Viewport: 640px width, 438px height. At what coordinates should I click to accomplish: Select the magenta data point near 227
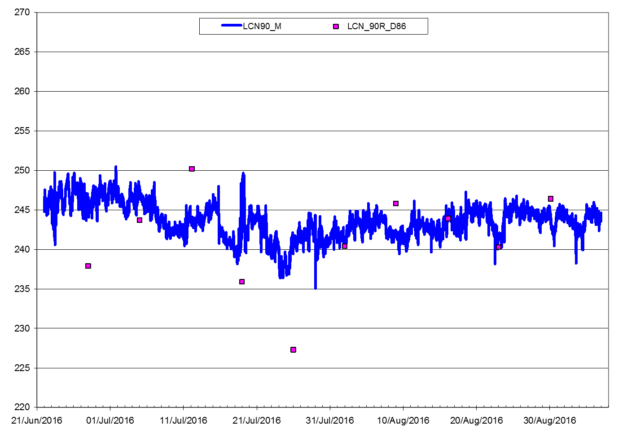293,350
